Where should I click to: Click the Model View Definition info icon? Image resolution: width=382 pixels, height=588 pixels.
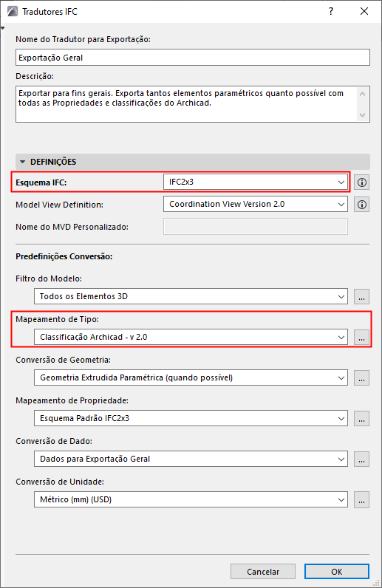tap(362, 205)
